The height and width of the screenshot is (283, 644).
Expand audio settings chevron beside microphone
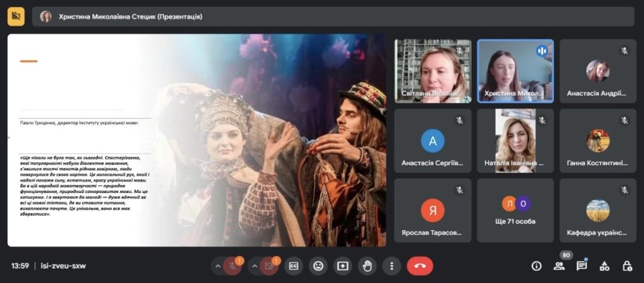pyautogui.click(x=218, y=266)
